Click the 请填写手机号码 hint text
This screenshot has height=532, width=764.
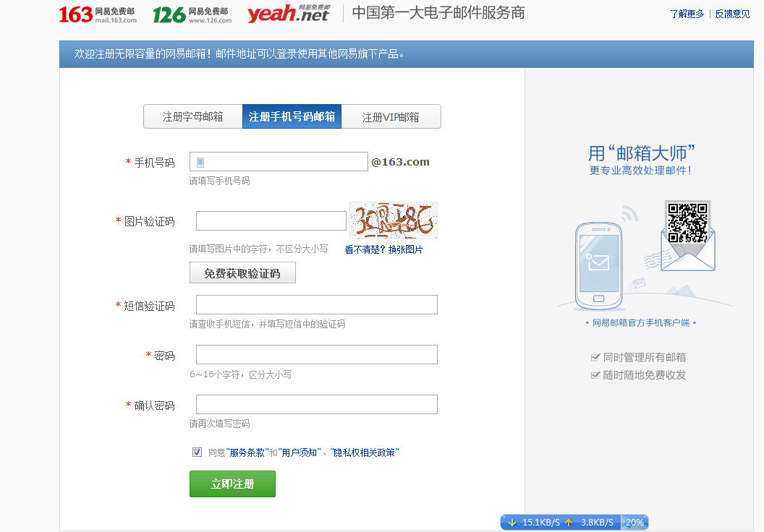[x=220, y=181]
